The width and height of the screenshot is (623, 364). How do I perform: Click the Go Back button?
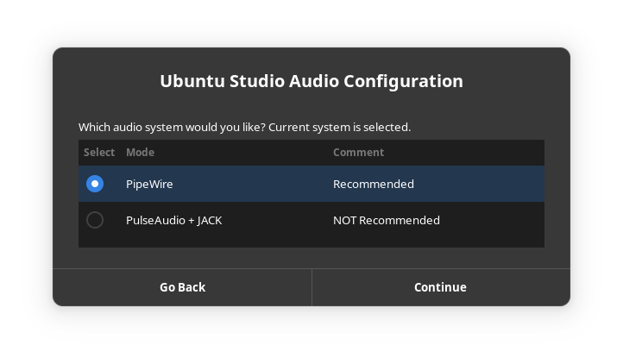click(x=182, y=287)
